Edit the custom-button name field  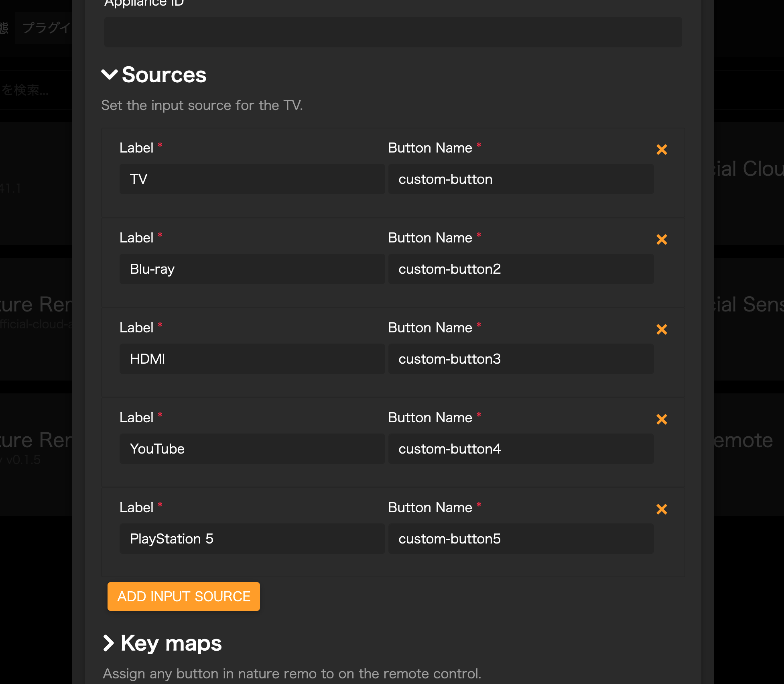[521, 179]
